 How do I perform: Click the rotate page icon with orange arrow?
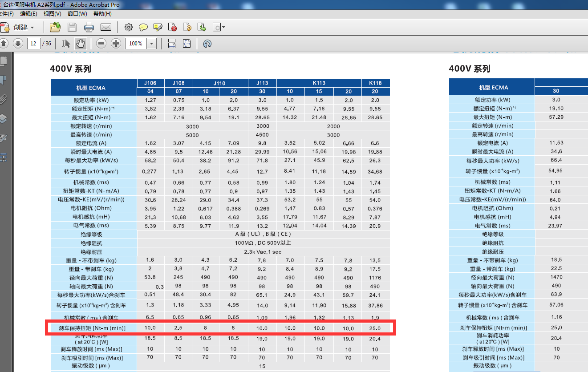pyautogui.click(x=187, y=27)
